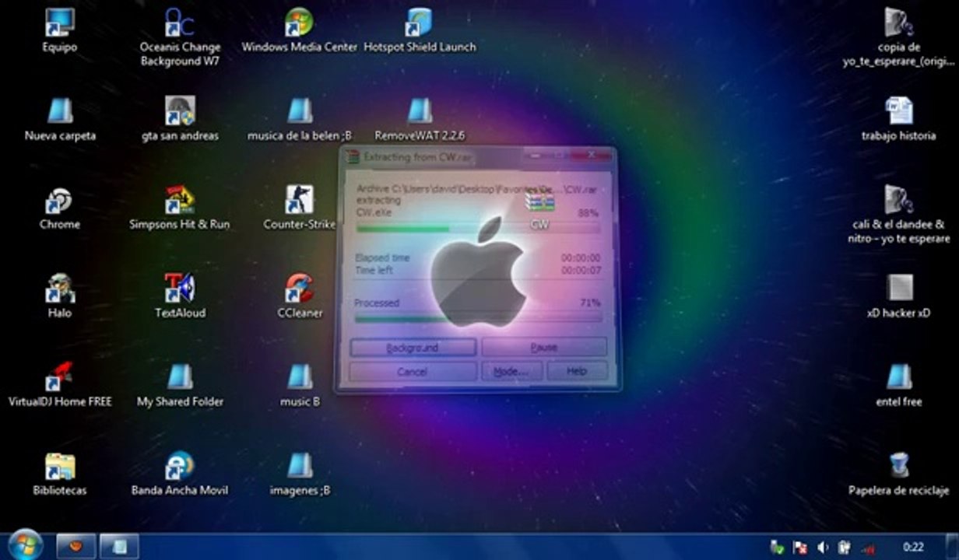Open the Action Center flag tray icon
Screen dimensions: 959x560
[799, 548]
